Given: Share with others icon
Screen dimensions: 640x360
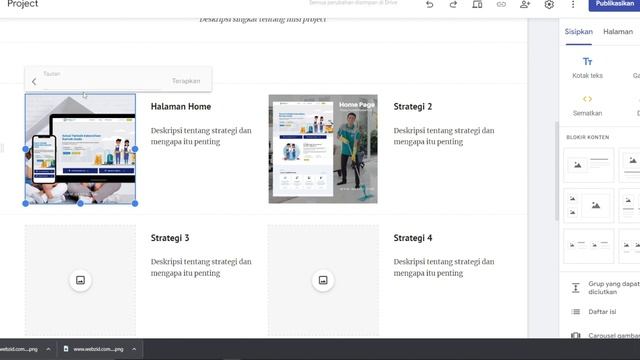Looking at the screenshot, I should coord(525,4).
